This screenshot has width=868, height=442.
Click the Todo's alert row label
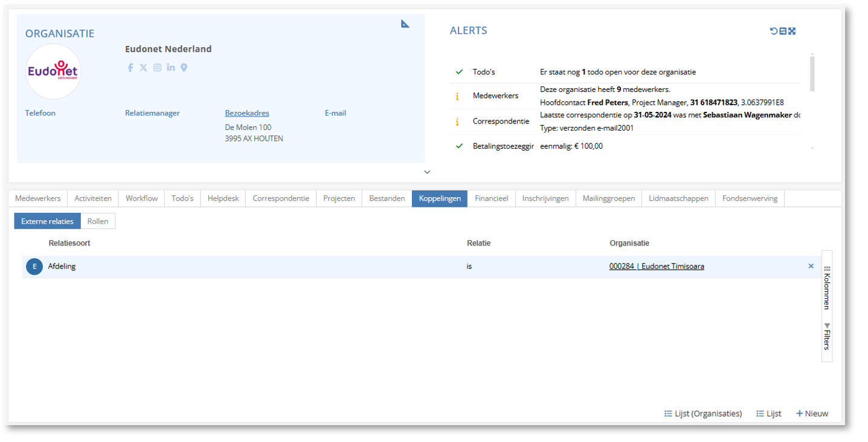pos(484,72)
